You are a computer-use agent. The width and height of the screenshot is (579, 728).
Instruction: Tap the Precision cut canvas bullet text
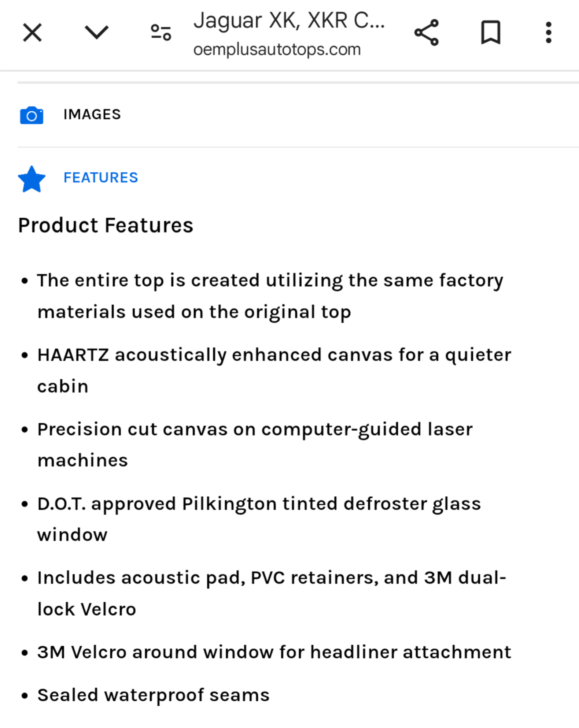(x=255, y=430)
